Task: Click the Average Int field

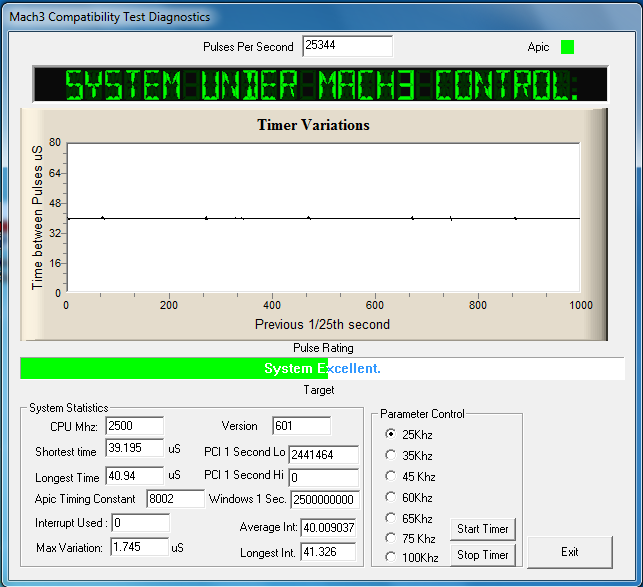Action: (328, 528)
